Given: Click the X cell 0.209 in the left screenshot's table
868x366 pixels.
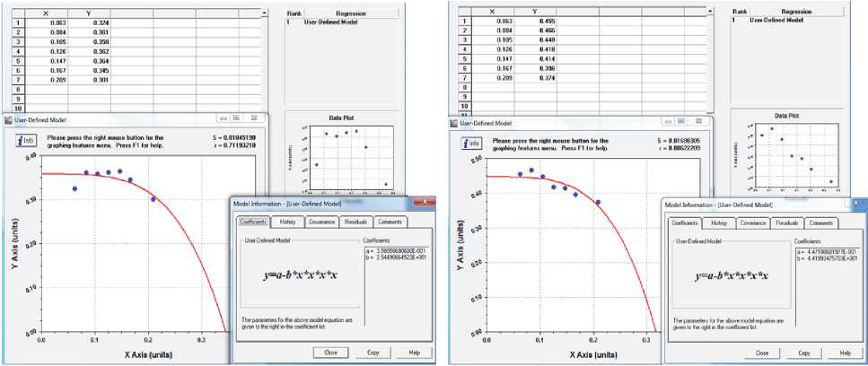Looking at the screenshot, I should click(47, 80).
